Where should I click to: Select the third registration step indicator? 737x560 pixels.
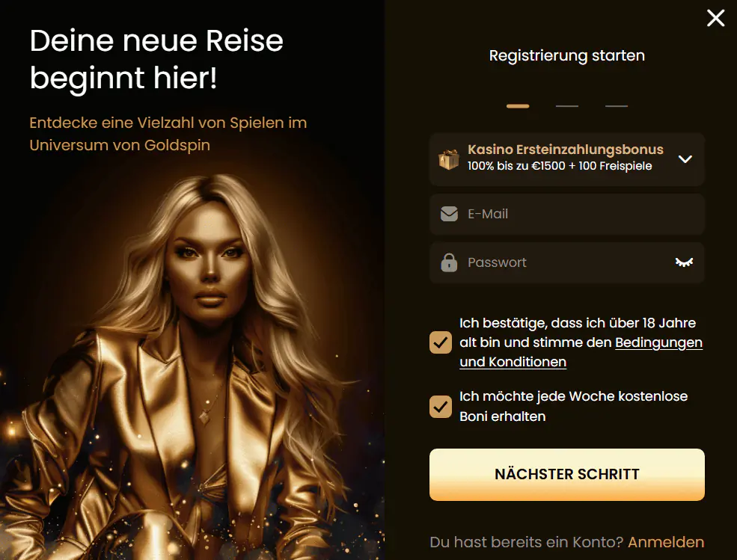pos(617,106)
